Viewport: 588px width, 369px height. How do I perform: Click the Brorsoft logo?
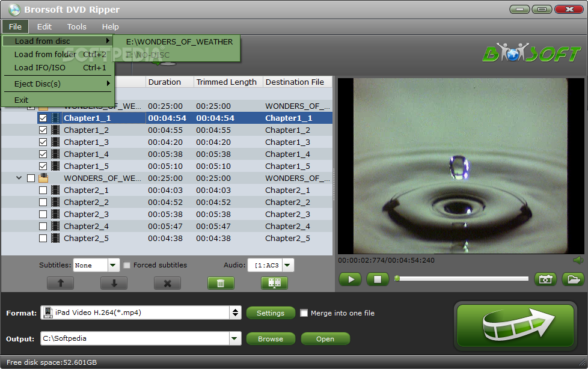point(531,53)
